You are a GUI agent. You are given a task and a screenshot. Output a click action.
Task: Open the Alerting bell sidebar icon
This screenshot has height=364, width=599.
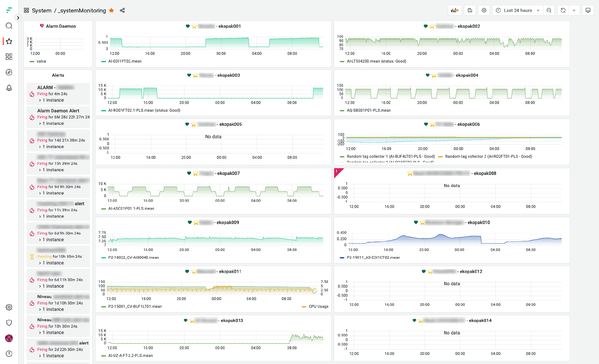tap(9, 88)
